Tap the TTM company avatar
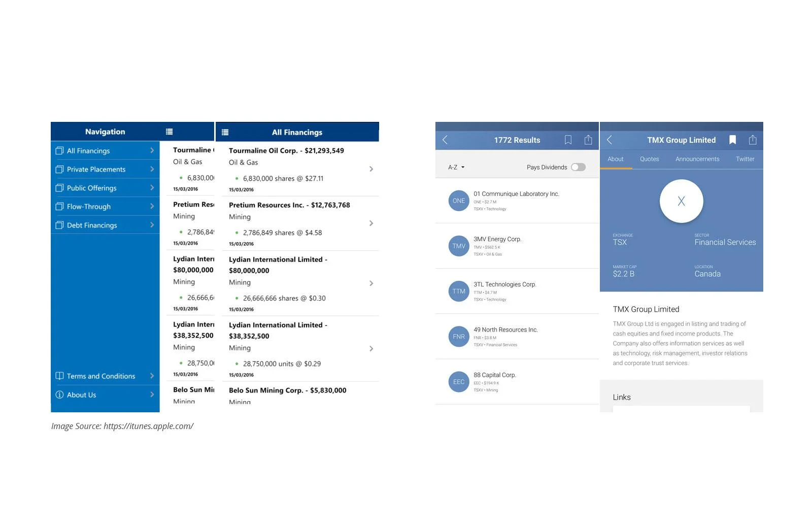The height and width of the screenshot is (524, 812). [459, 291]
